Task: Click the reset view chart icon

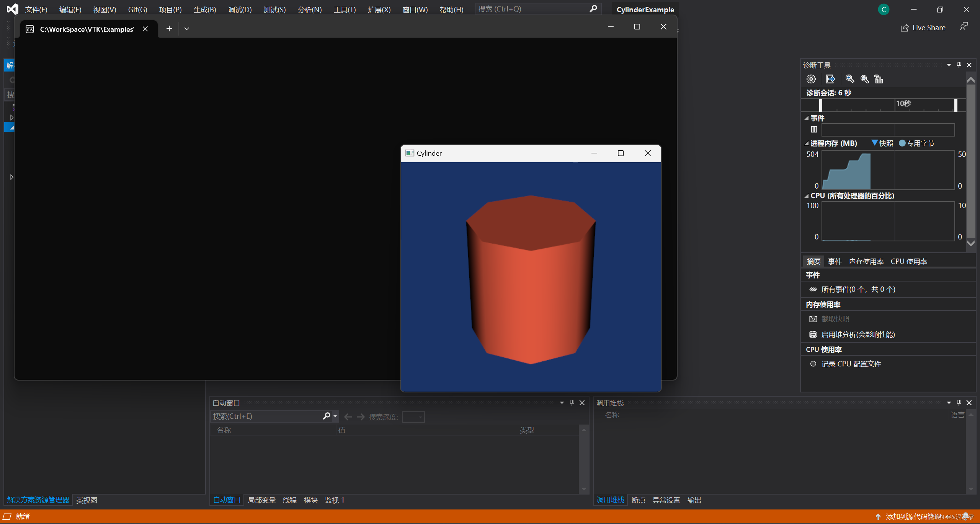Action: 879,79
